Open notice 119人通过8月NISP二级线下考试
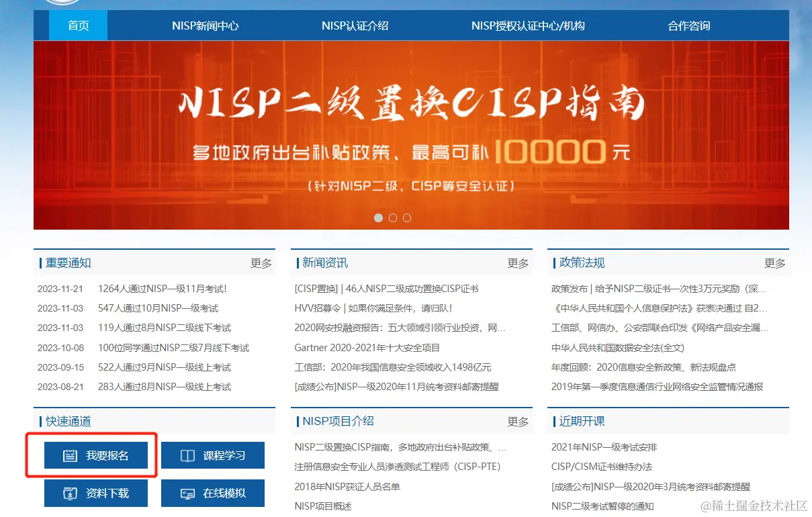 165,328
